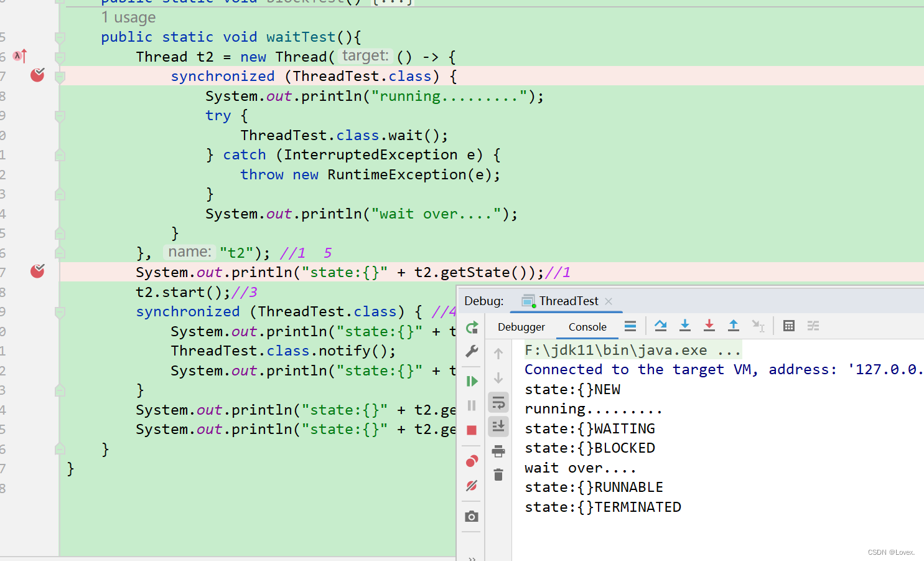This screenshot has width=924, height=561.
Task: Click lambda gutter icon beside Thread t2
Action: tap(20, 56)
